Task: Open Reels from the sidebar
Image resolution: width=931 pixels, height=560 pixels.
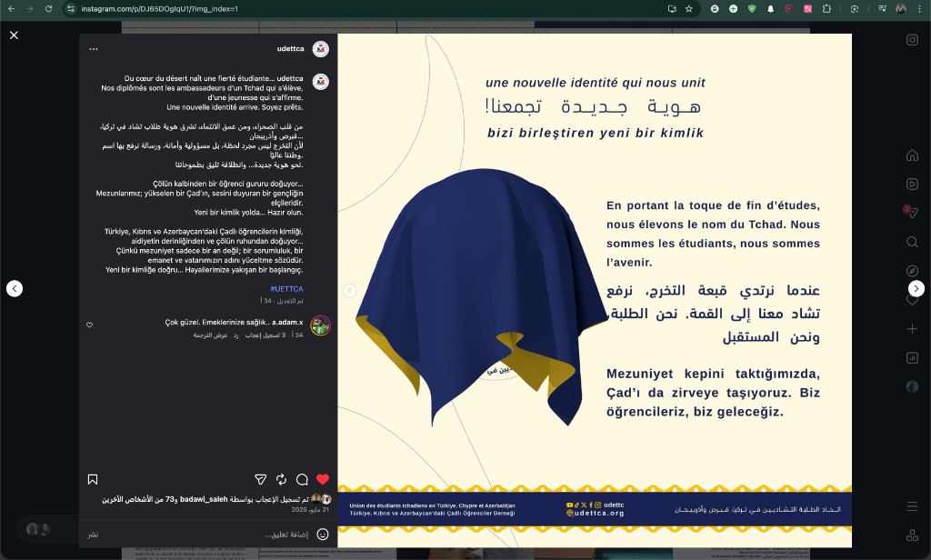Action: (x=912, y=184)
